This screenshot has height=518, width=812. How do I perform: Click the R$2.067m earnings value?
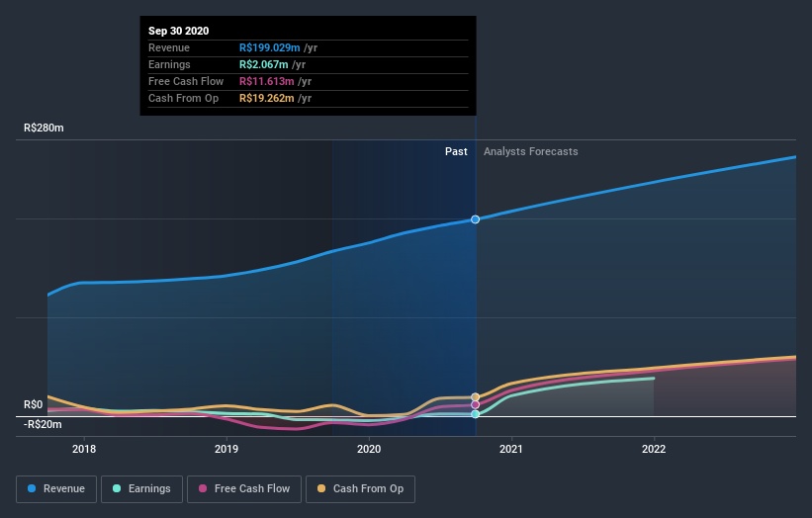pos(264,64)
